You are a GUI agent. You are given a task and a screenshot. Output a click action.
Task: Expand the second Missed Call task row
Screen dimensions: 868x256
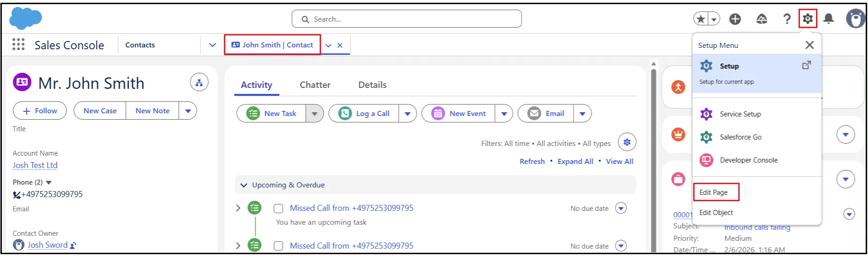[238, 246]
